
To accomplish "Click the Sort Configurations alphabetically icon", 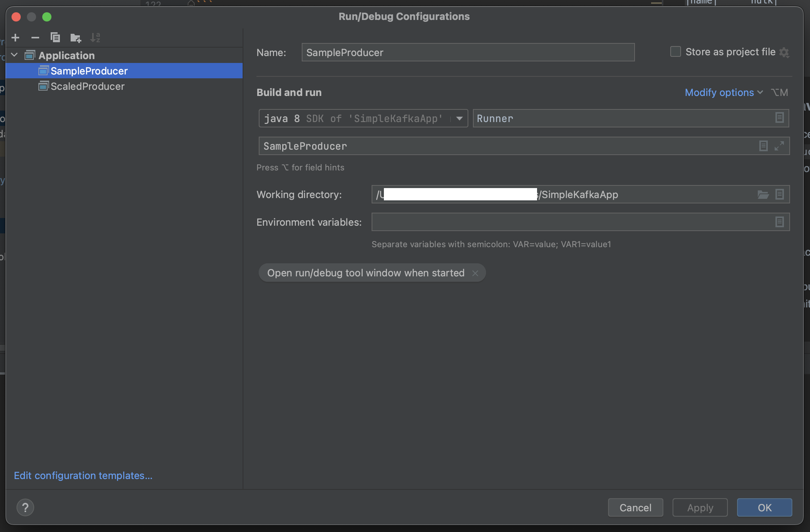I will 95,38.
